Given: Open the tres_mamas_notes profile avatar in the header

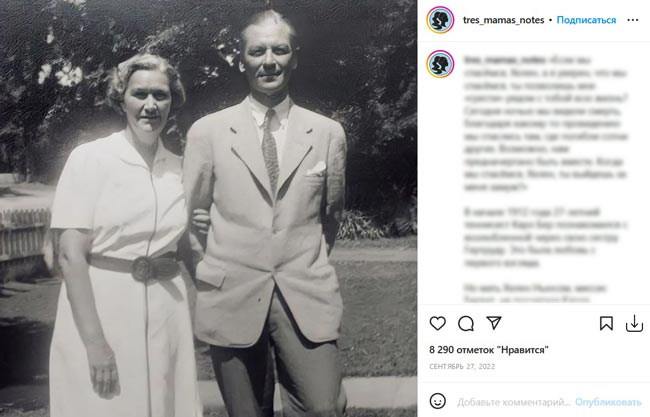Looking at the screenshot, I should coord(440,20).
